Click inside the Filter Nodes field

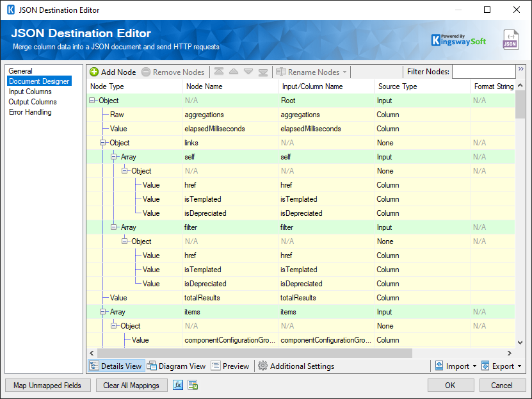pyautogui.click(x=483, y=72)
